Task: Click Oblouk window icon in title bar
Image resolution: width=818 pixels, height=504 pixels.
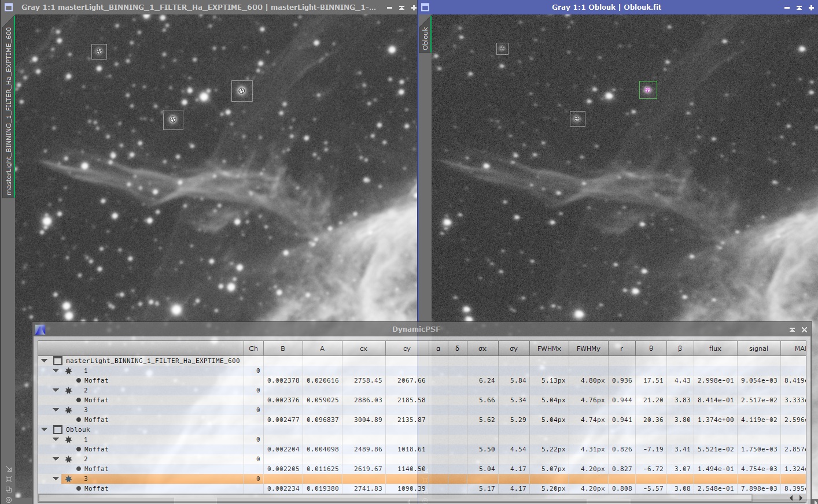Action: tap(425, 8)
